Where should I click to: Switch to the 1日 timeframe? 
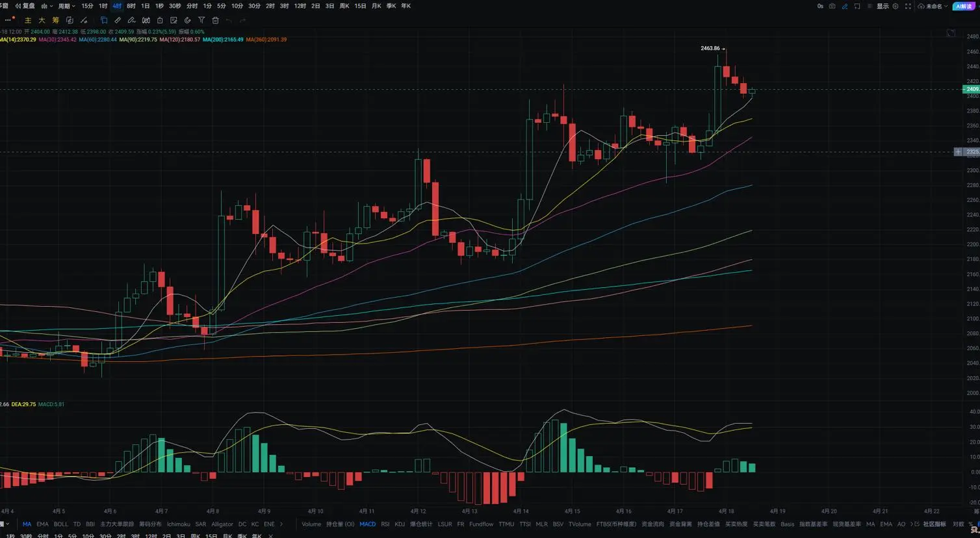(x=146, y=6)
